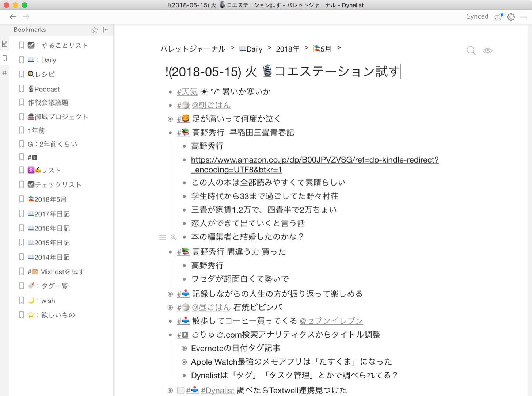Expand the 石焼ビビンバ lunch bullet
Image resolution: width=532 pixels, height=396 pixels.
[170, 308]
